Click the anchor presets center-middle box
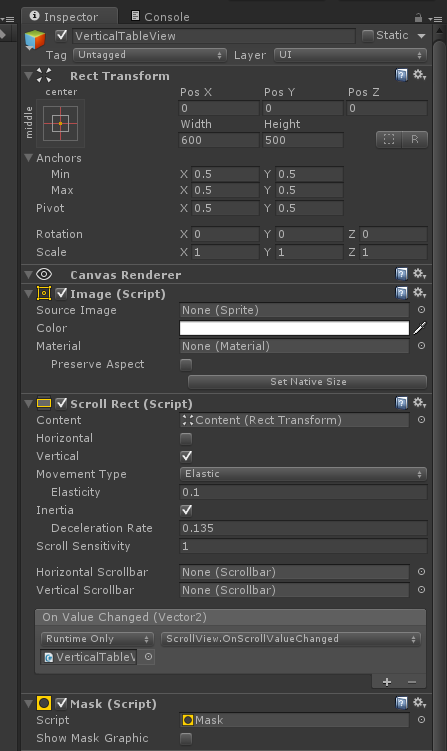The width and height of the screenshot is (447, 751). (x=60, y=124)
